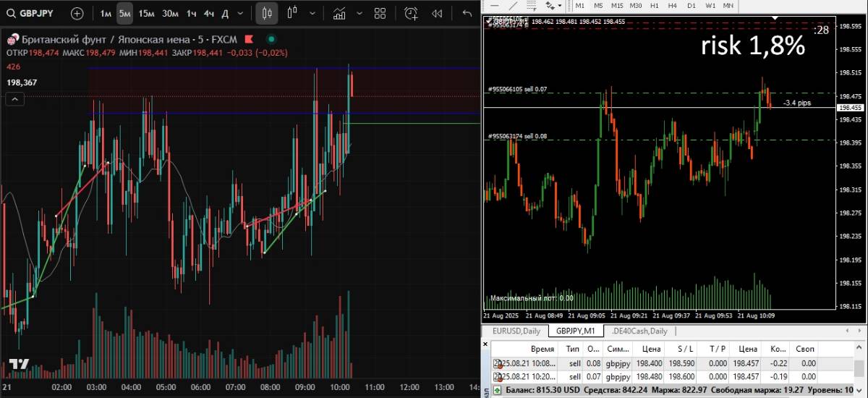This screenshot has width=868, height=398.
Task: Choose the 30м timeframe
Action: tap(170, 13)
